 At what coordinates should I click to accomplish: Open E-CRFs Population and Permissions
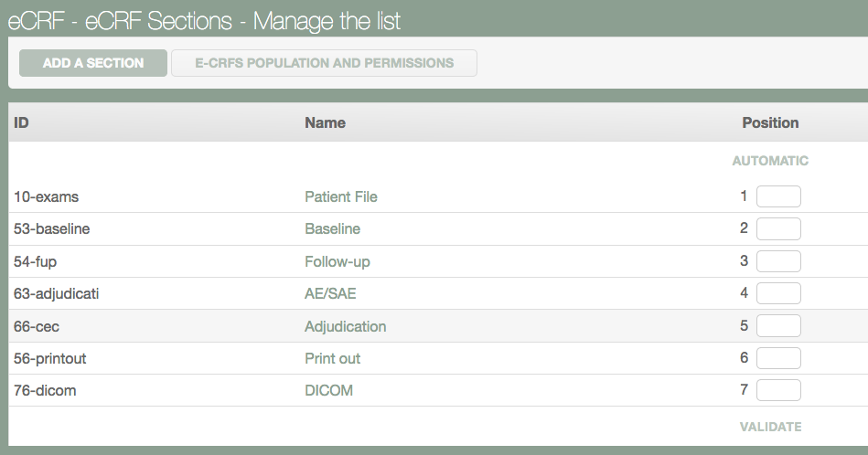324,63
